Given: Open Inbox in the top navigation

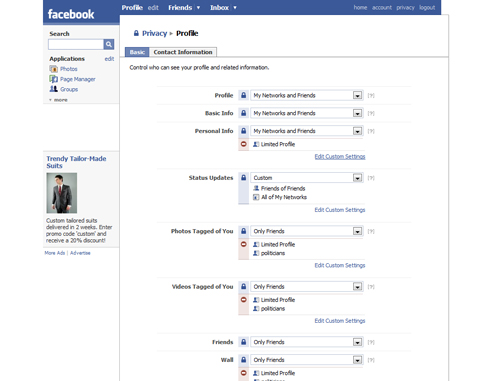Looking at the screenshot, I should (x=219, y=7).
